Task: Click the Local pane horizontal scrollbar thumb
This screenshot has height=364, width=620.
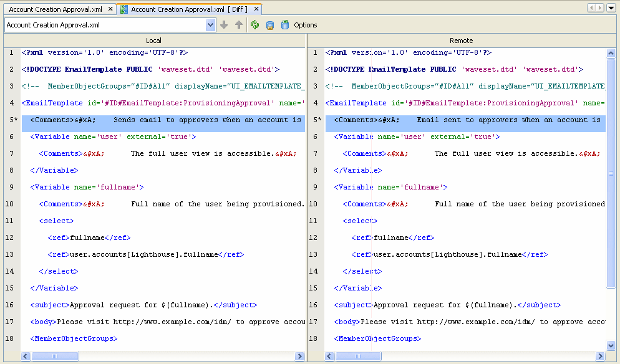Action: (55, 356)
